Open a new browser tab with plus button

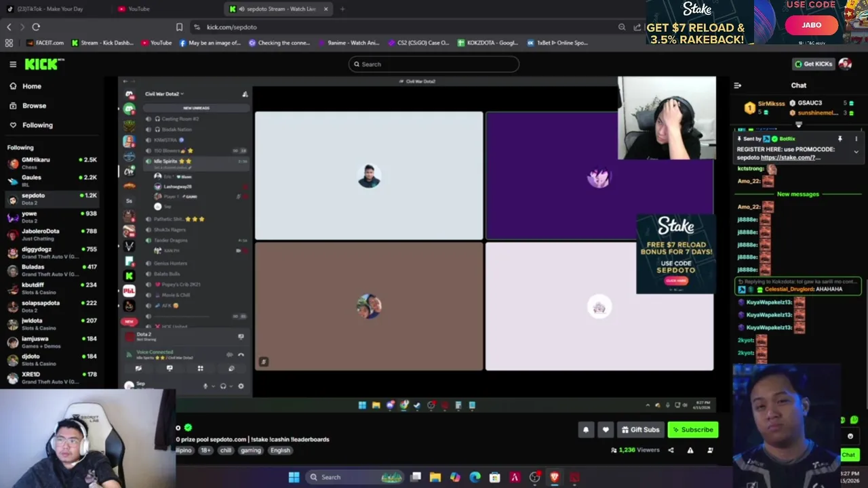342,9
